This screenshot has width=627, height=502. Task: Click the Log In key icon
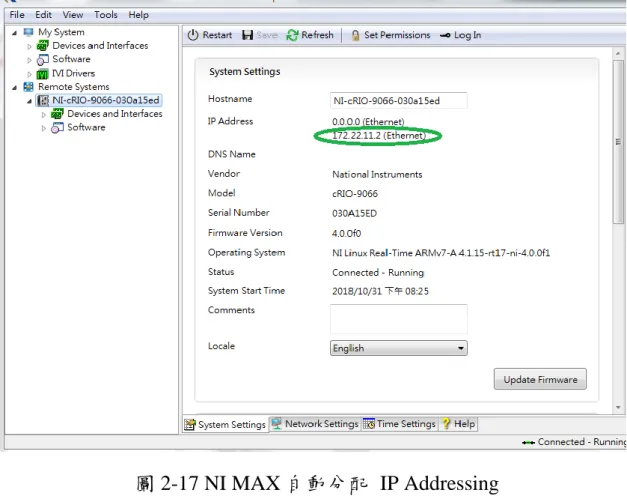point(445,36)
